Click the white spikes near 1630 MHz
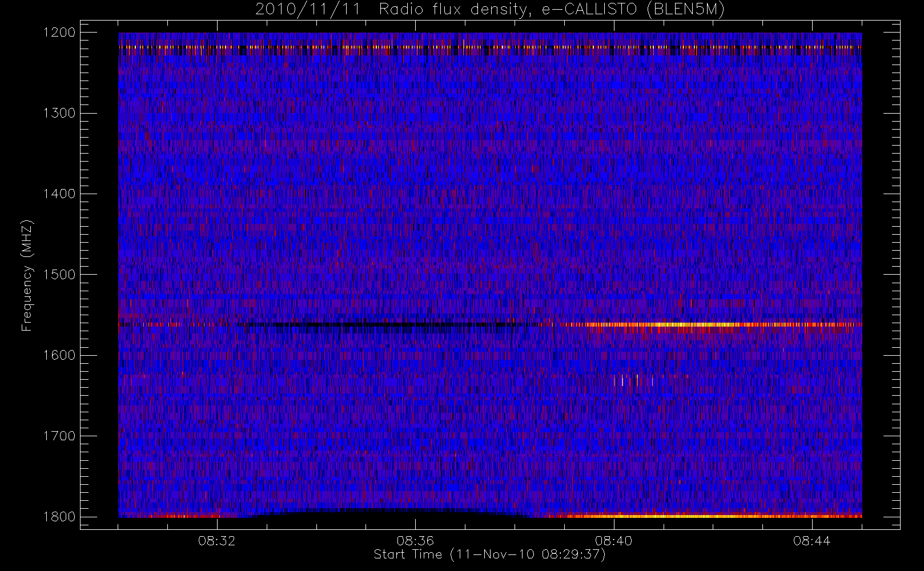Image resolution: width=924 pixels, height=571 pixels. [633, 380]
